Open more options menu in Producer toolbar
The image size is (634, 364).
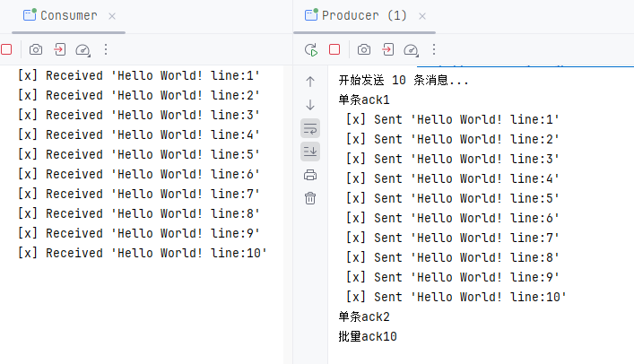[434, 49]
